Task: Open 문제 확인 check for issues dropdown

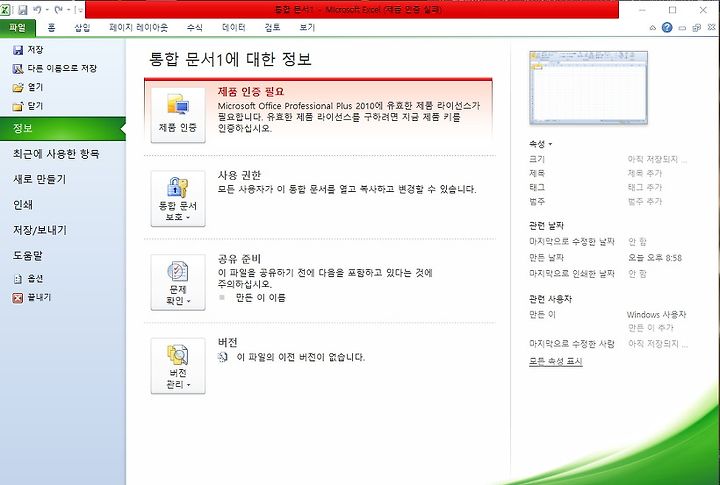Action: pos(178,282)
